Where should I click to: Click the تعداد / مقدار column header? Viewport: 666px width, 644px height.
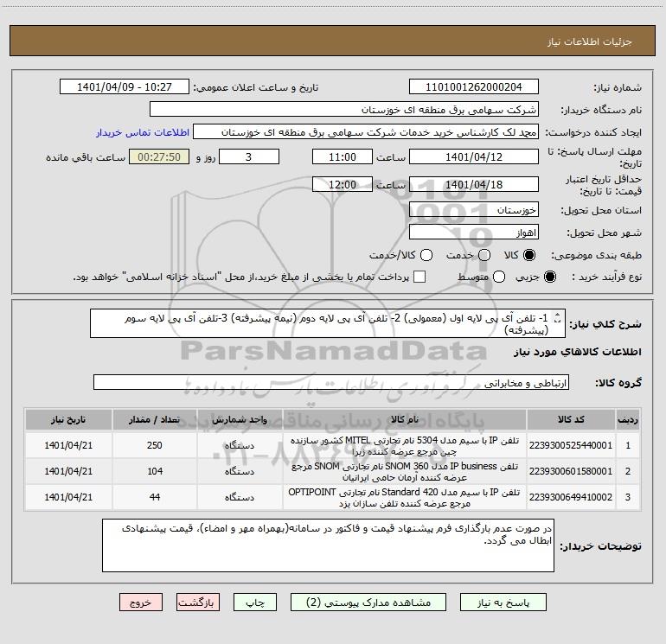(x=155, y=419)
